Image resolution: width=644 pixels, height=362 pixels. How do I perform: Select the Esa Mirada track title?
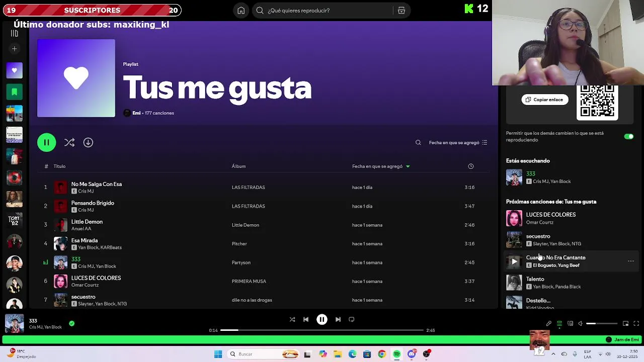(x=85, y=241)
